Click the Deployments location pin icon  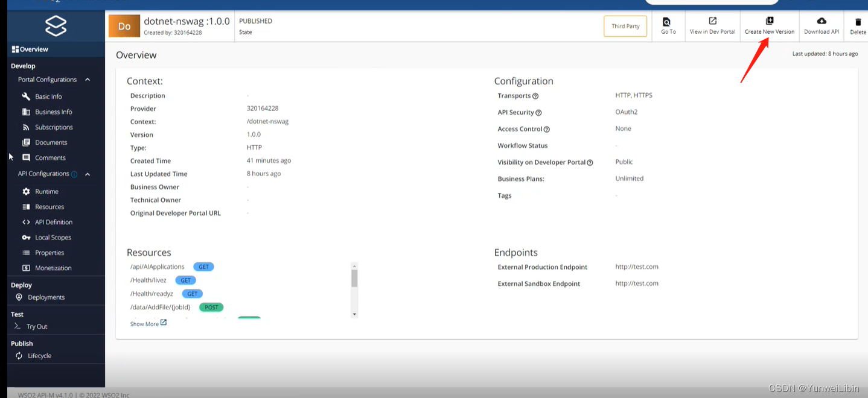pos(19,297)
